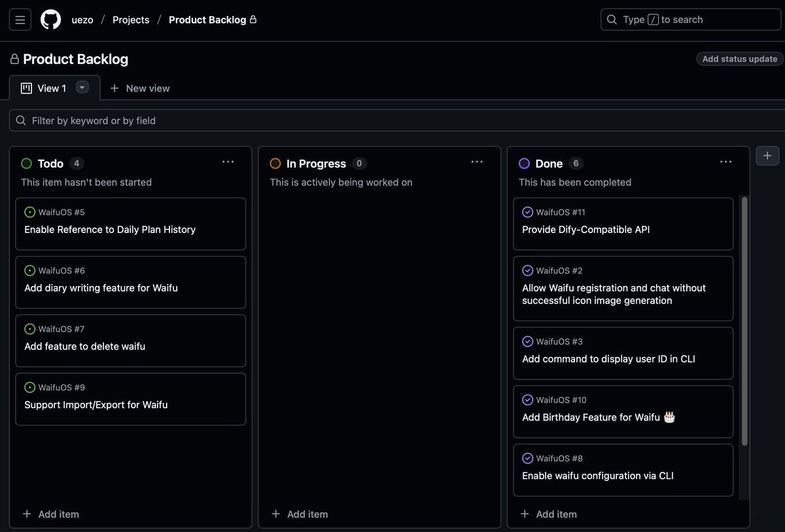Open the View 1 options dropdown arrow

click(x=82, y=88)
